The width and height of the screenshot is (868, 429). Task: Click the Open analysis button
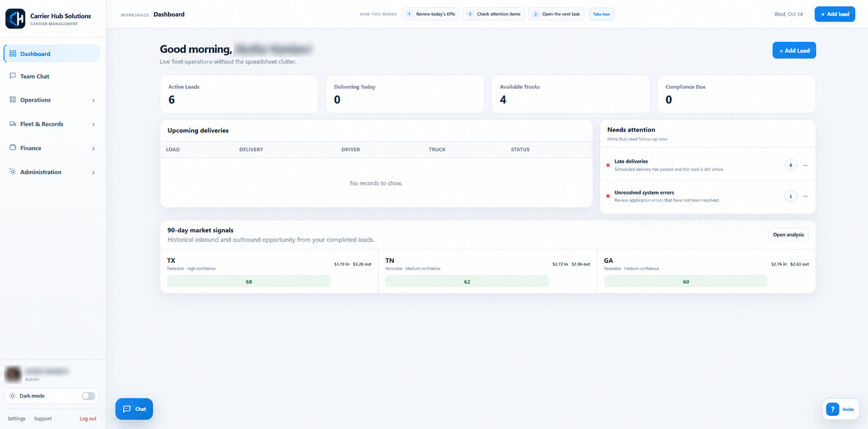point(788,235)
